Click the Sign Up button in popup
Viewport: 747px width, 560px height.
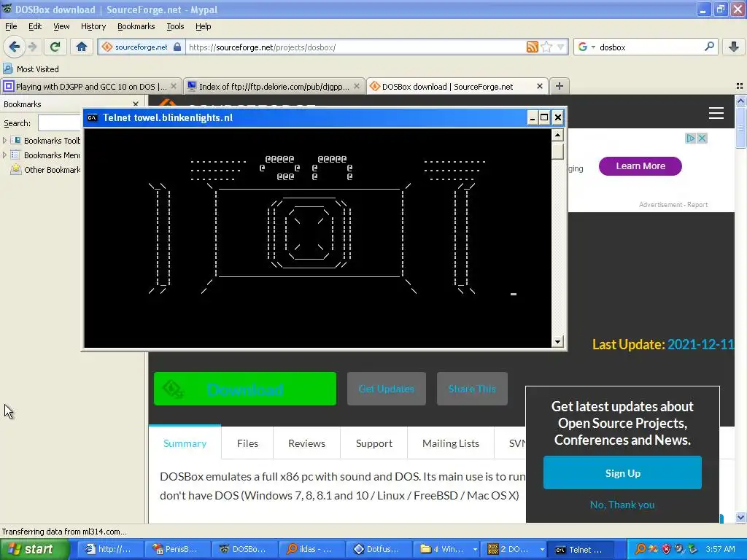pyautogui.click(x=622, y=472)
